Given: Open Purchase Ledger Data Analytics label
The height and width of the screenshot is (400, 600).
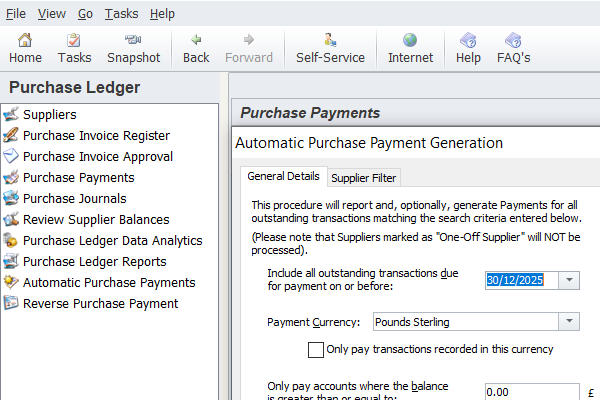Looking at the screenshot, I should point(112,240).
